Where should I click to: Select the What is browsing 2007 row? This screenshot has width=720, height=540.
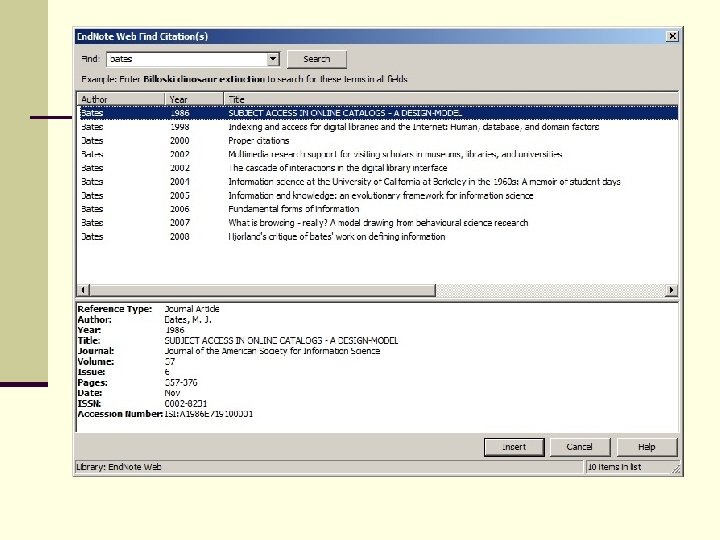click(377, 223)
